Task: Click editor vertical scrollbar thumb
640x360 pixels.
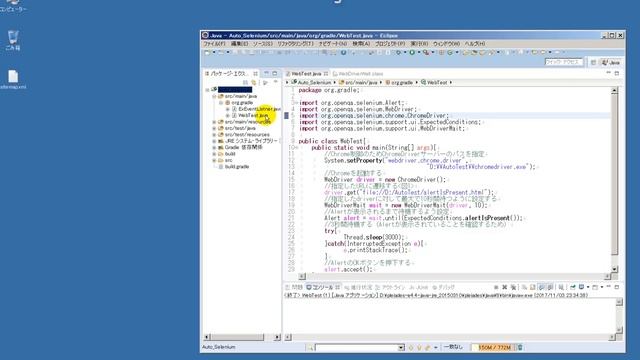Action: point(614,176)
